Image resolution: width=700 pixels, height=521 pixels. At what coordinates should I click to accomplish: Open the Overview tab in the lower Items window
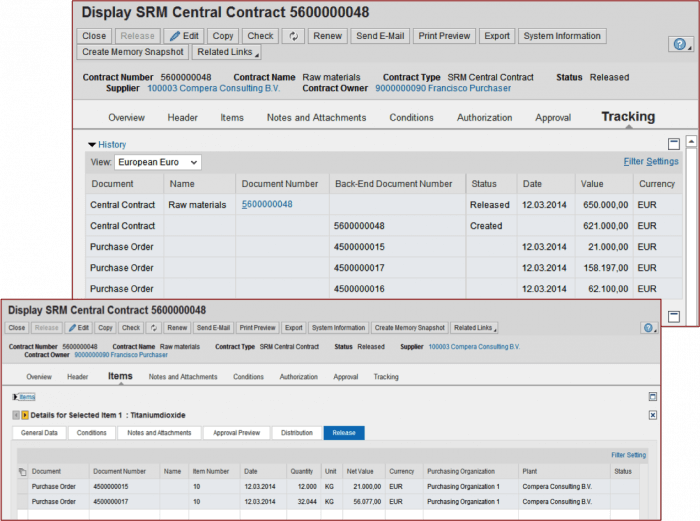(x=39, y=377)
